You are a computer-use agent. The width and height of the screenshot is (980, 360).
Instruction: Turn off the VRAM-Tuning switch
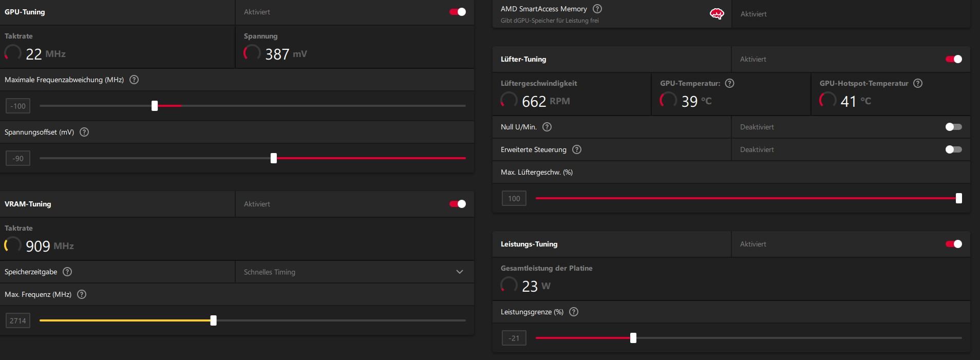click(457, 204)
